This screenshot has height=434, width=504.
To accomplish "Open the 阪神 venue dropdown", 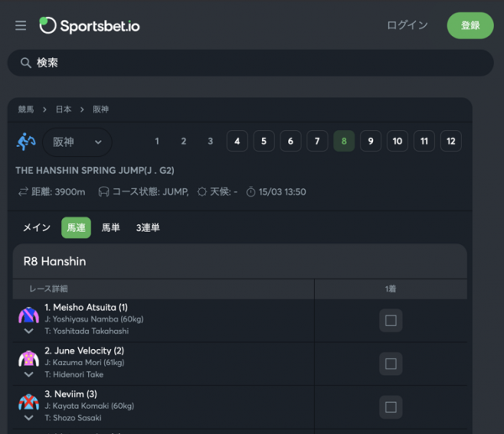I will point(77,142).
